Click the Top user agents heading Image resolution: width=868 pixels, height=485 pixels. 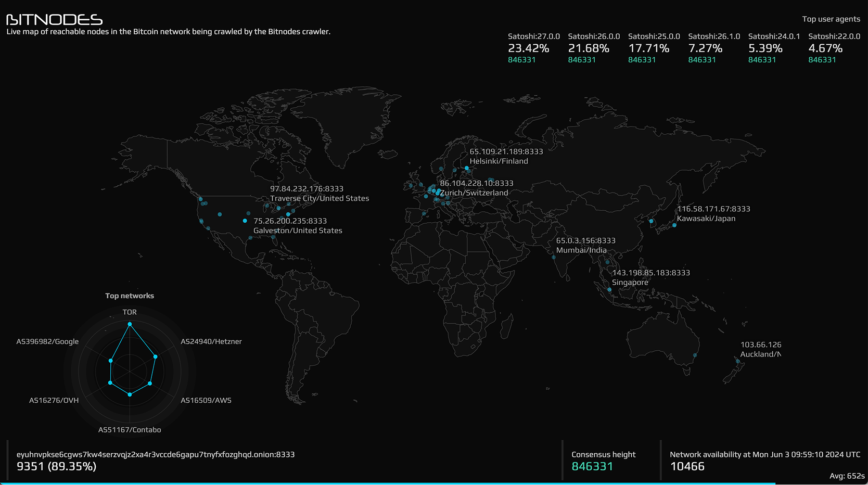(x=831, y=19)
